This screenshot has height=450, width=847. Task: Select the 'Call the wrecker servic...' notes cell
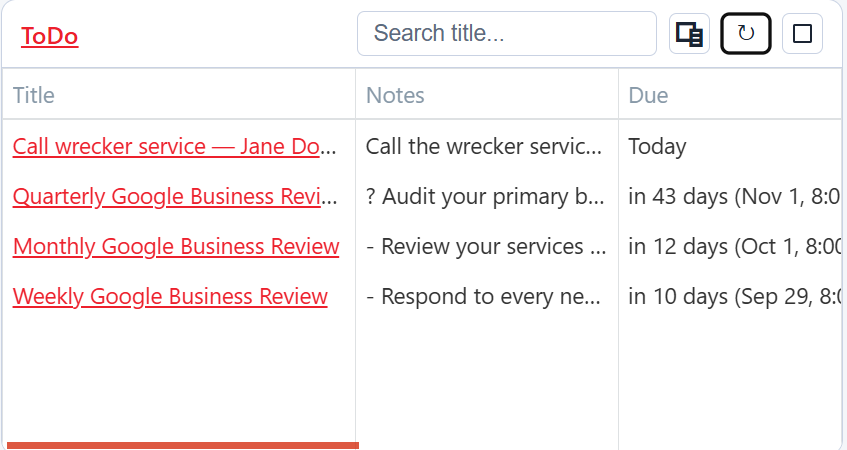pyautogui.click(x=484, y=146)
